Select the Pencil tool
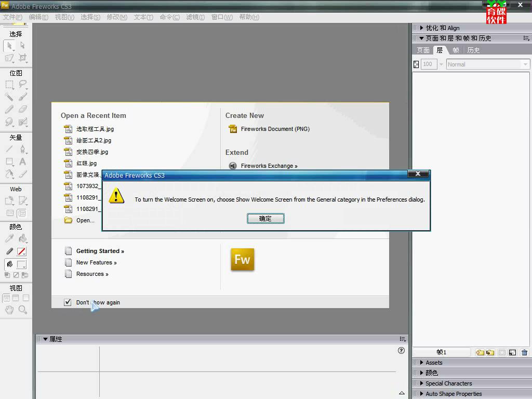The image size is (532, 399). [x=9, y=109]
